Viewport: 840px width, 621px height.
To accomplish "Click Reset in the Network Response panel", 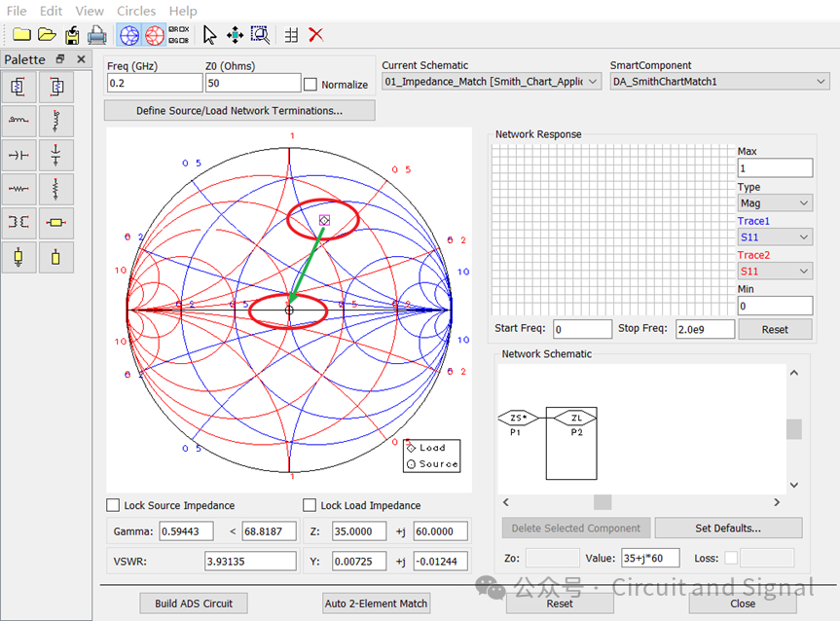I will coord(775,330).
